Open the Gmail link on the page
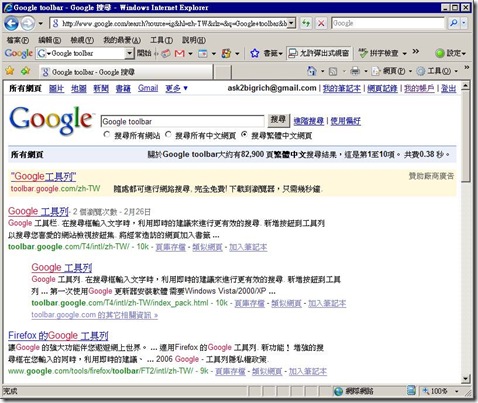The width and height of the screenshot is (478, 403). pos(148,88)
